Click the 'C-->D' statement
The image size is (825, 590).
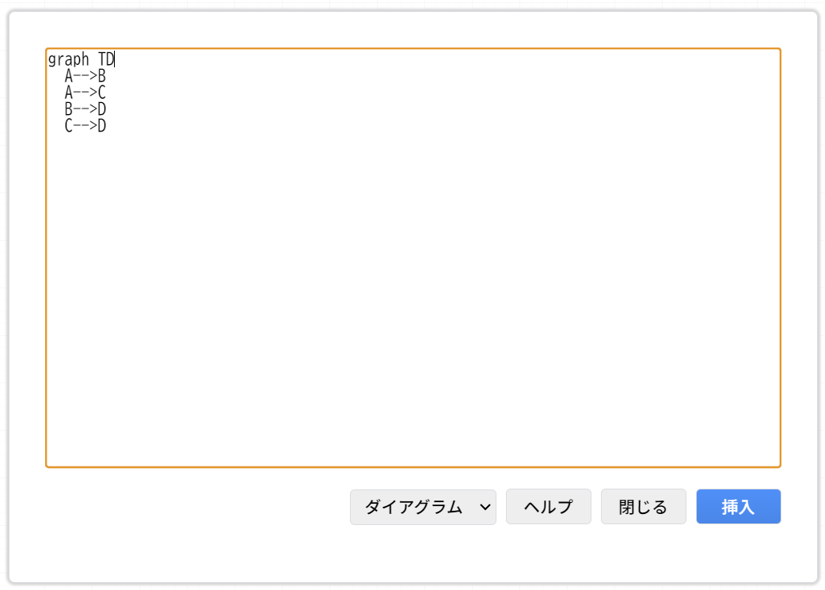tap(88, 126)
